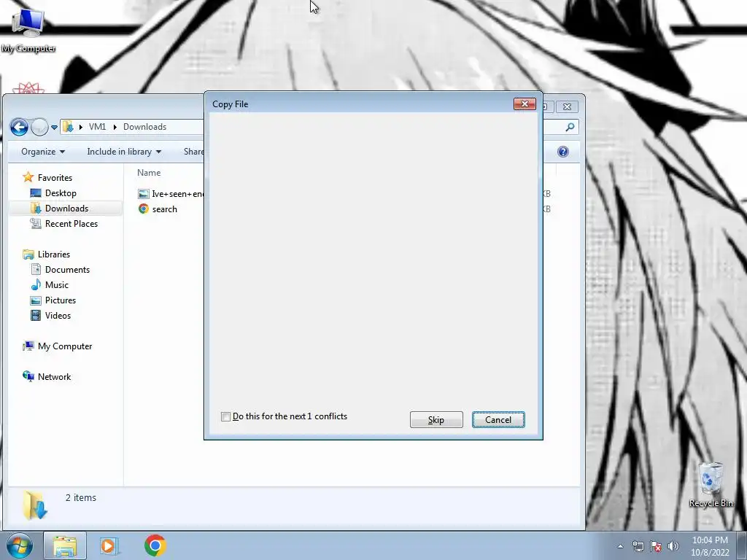Image resolution: width=747 pixels, height=560 pixels.
Task: Click the network tray icon
Action: (638, 546)
